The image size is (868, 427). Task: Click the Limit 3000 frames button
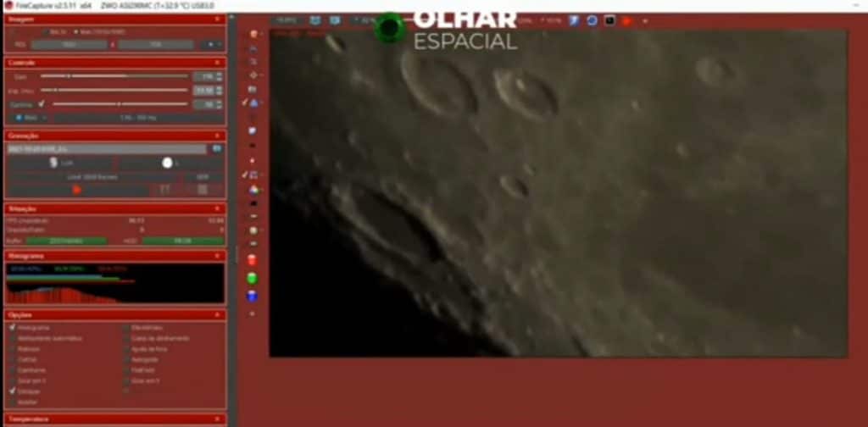[x=92, y=177]
